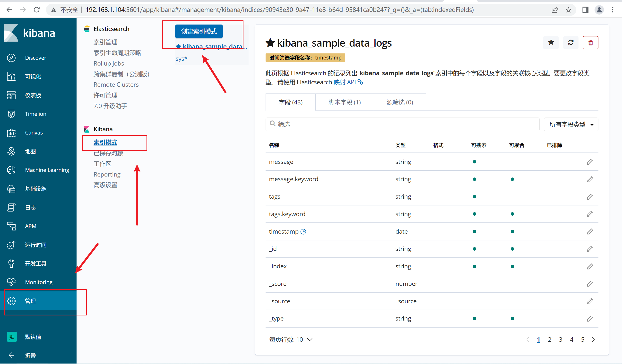Open Monitoring in the sidebar
Image resolution: width=622 pixels, height=364 pixels.
pos(39,282)
